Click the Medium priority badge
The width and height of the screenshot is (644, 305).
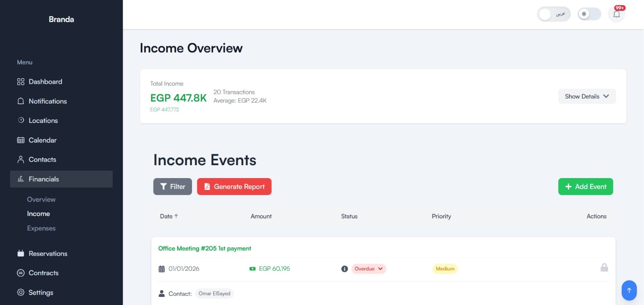click(x=445, y=269)
